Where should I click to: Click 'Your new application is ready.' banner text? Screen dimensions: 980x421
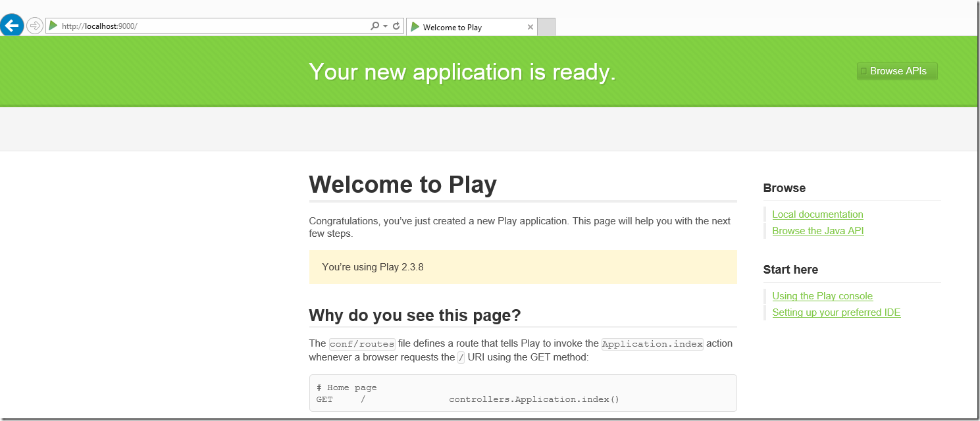[462, 72]
